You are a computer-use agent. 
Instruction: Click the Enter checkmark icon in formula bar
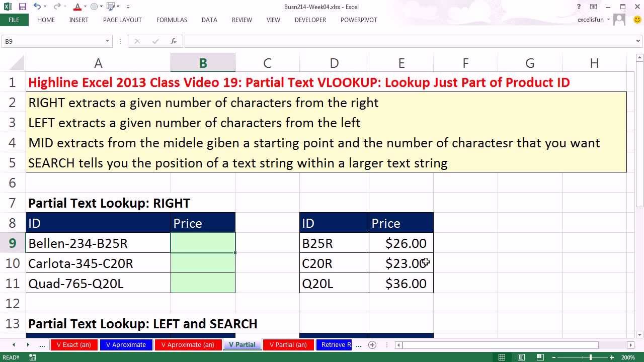[155, 41]
